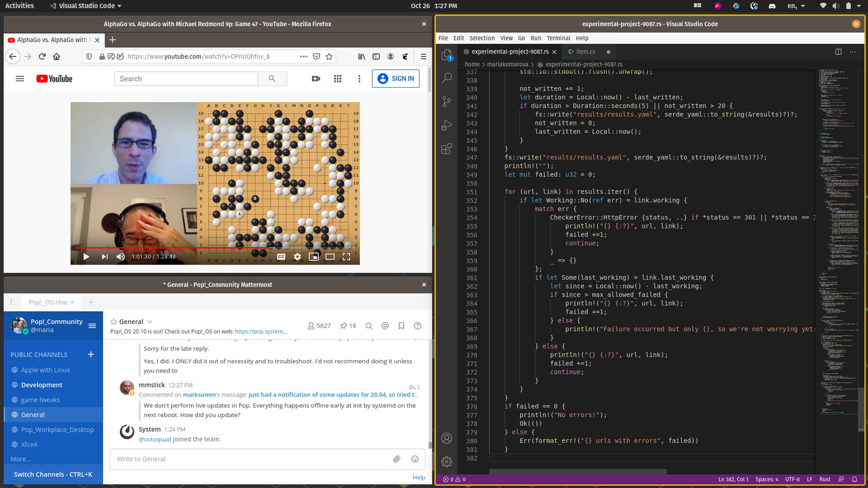Toggle closed captions on the YouTube video

pos(281,257)
